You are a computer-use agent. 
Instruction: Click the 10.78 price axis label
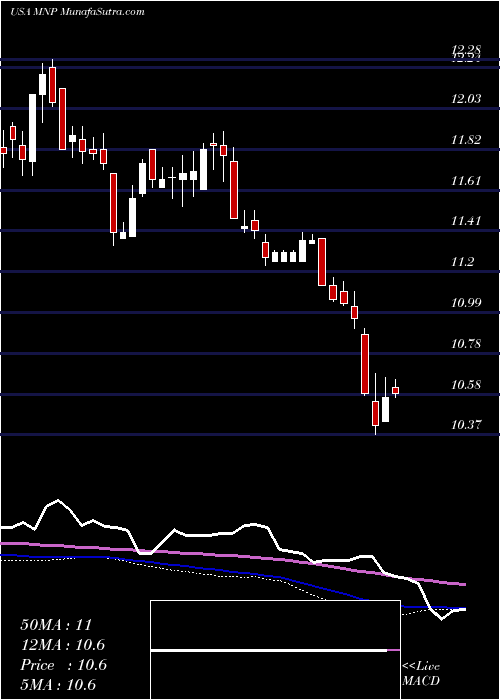[x=466, y=344]
